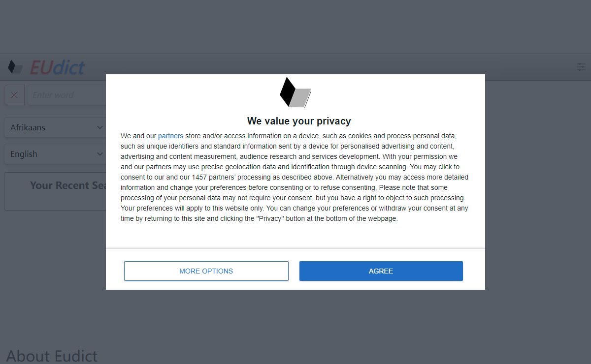Focus the Enter word search field
The width and height of the screenshot is (591, 364).
point(66,95)
